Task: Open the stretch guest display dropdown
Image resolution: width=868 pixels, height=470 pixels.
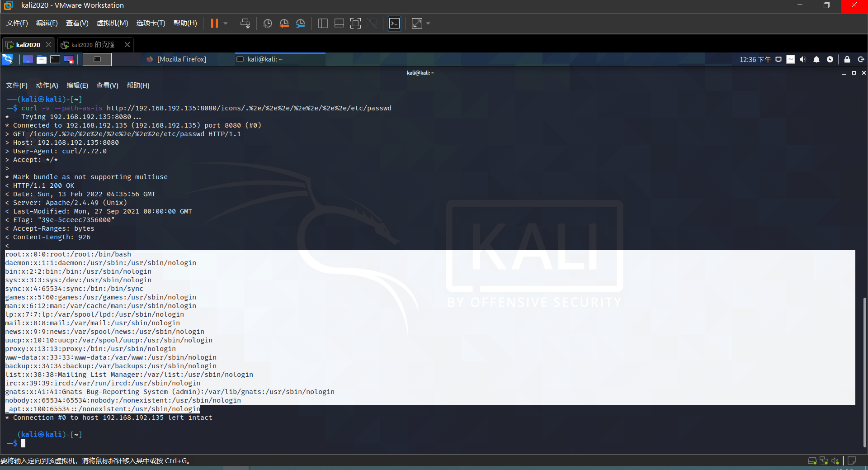Action: click(428, 24)
